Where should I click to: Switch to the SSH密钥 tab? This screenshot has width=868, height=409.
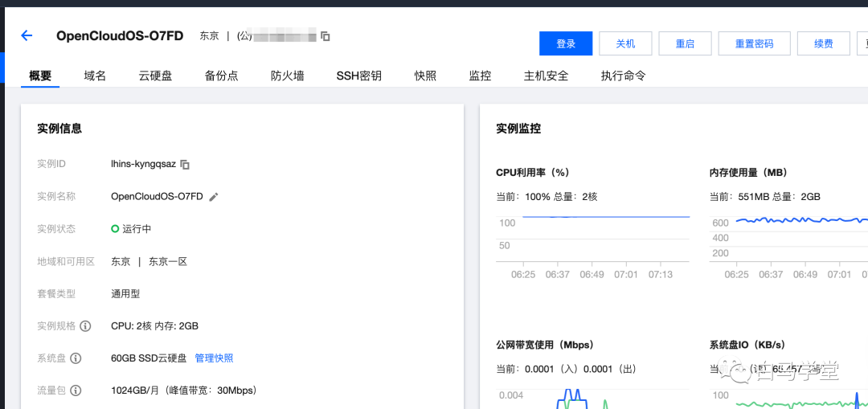pos(358,76)
